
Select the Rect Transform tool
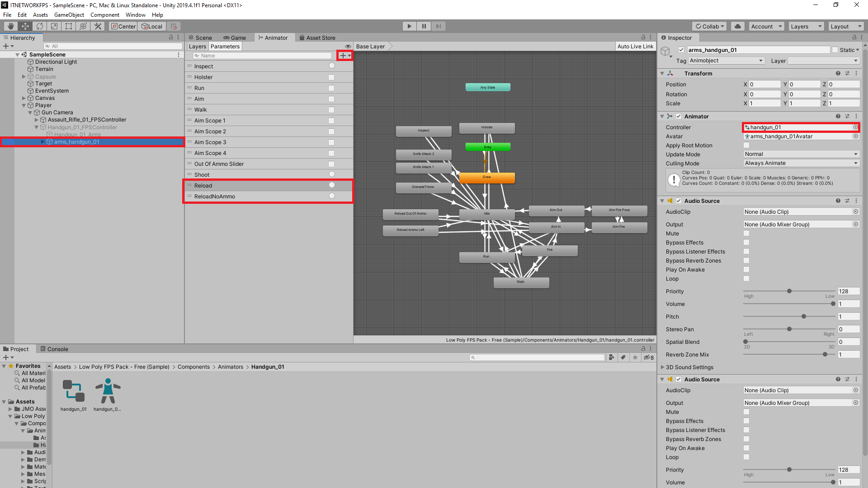pos(69,26)
